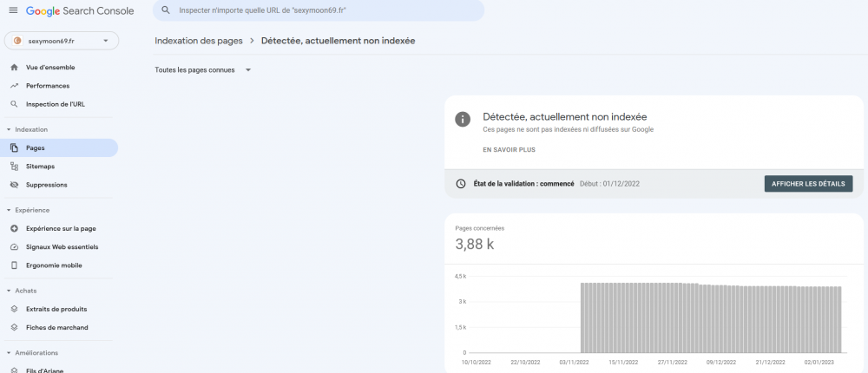Click the 4,5 k y-axis label

point(461,276)
